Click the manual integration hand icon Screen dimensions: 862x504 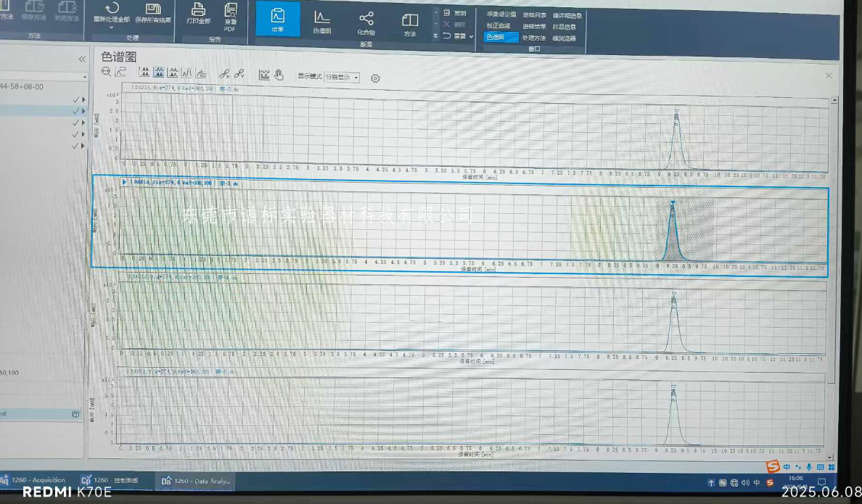(x=279, y=75)
